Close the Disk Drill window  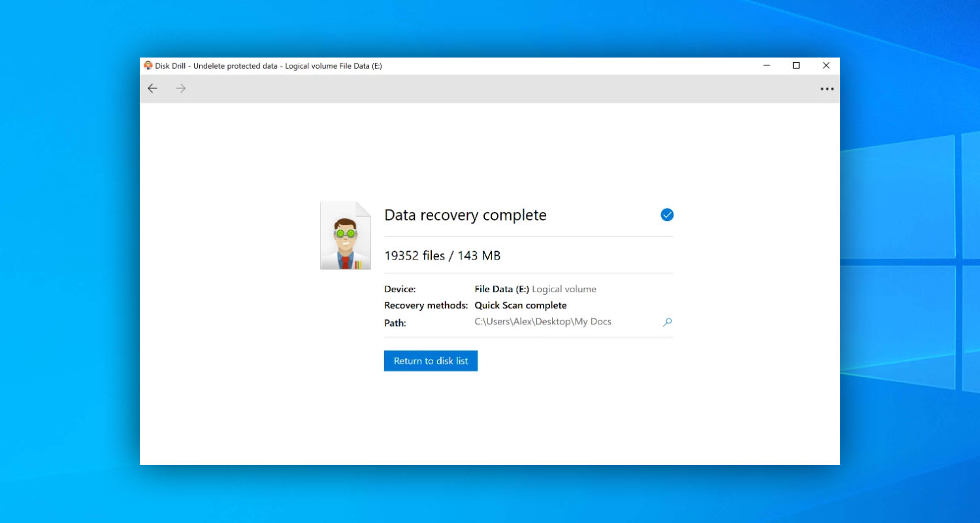pos(826,65)
